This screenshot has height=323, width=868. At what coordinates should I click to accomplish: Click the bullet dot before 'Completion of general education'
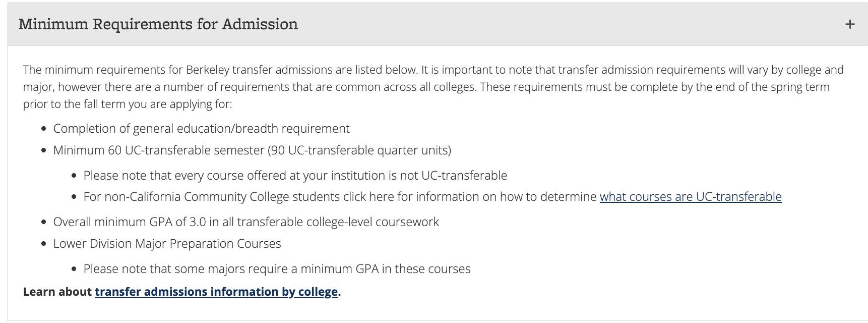tap(43, 129)
